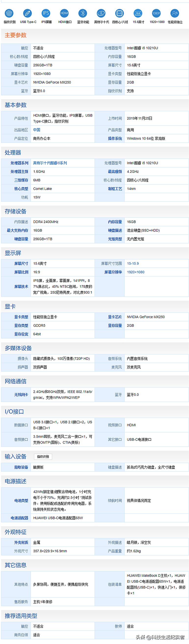Click the 指纹识别 tag button beside 输入设备
Viewport: 189px width, 644px height.
[43, 457]
